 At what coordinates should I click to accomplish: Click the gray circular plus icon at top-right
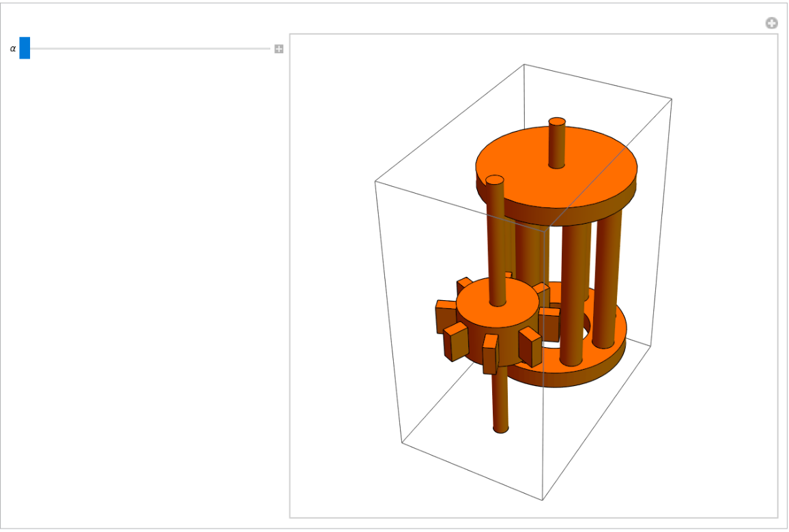[771, 24]
